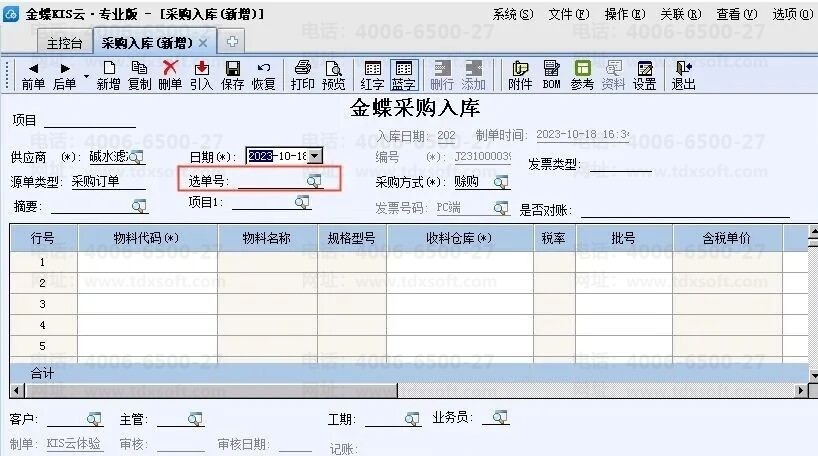Click the 添加 add row icon

click(473, 76)
